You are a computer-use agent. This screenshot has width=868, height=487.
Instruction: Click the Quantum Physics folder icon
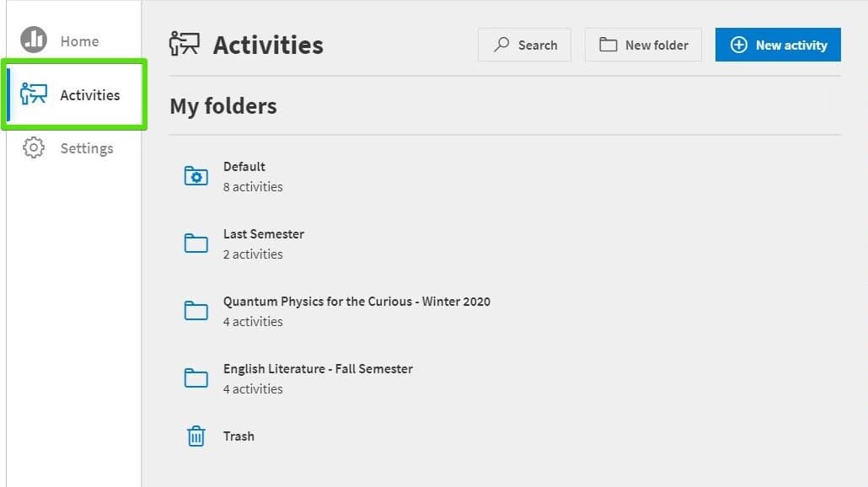click(196, 311)
